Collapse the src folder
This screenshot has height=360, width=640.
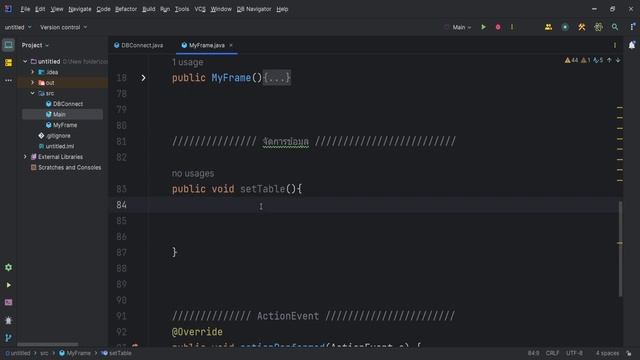[x=33, y=93]
